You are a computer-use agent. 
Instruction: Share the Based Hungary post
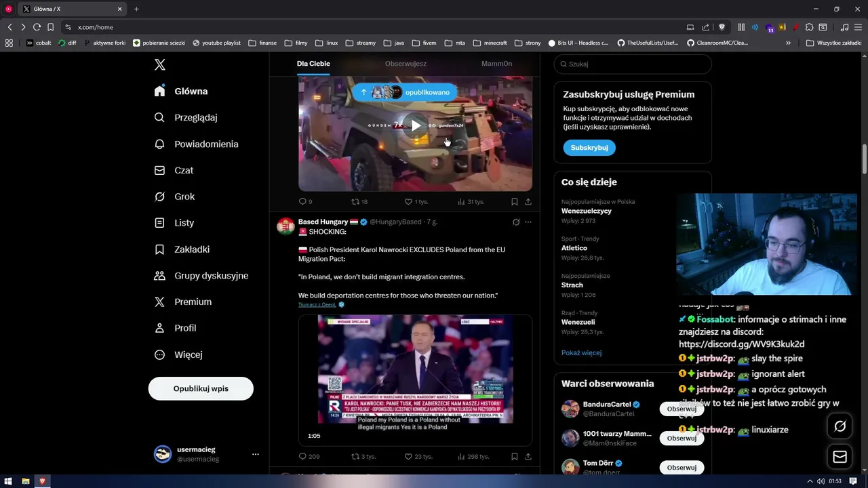(528, 457)
